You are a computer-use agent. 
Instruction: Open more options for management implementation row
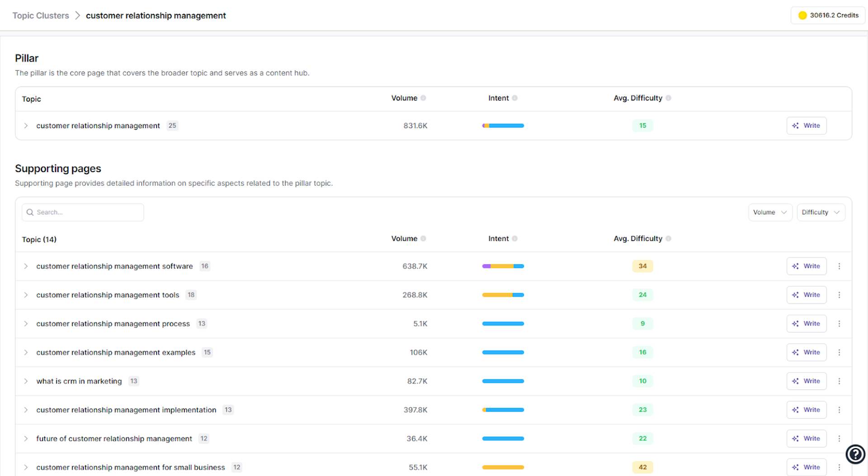(839, 410)
